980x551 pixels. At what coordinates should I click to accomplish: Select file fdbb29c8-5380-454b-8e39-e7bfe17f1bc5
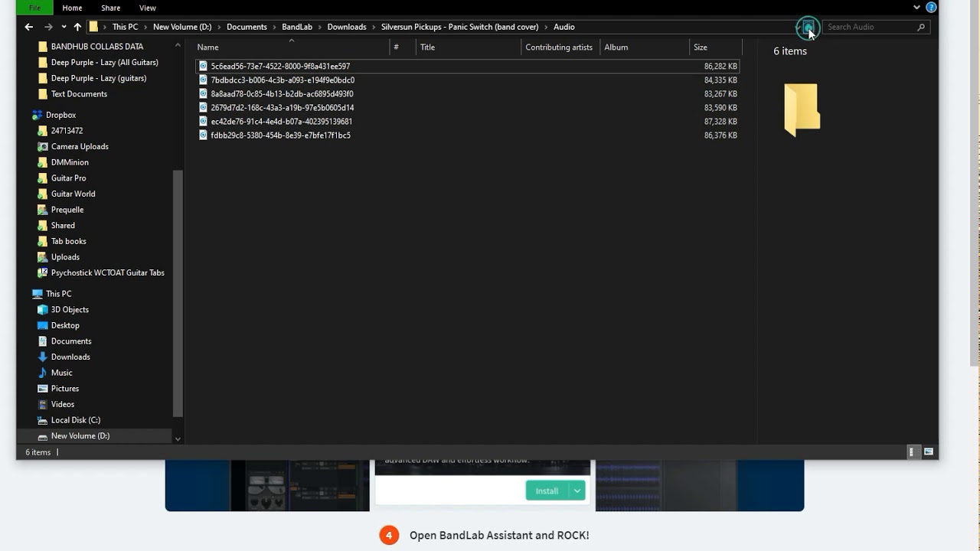(x=468, y=135)
